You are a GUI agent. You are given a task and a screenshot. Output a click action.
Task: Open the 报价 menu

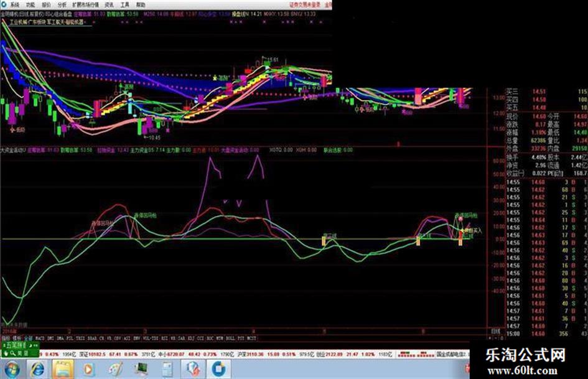coord(46,5)
